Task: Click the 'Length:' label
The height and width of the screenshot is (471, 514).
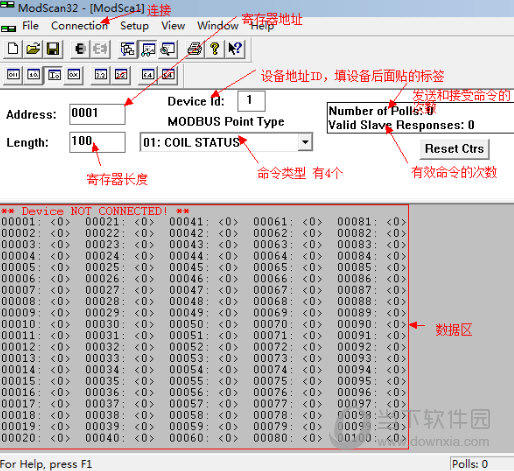Action: 27,143
